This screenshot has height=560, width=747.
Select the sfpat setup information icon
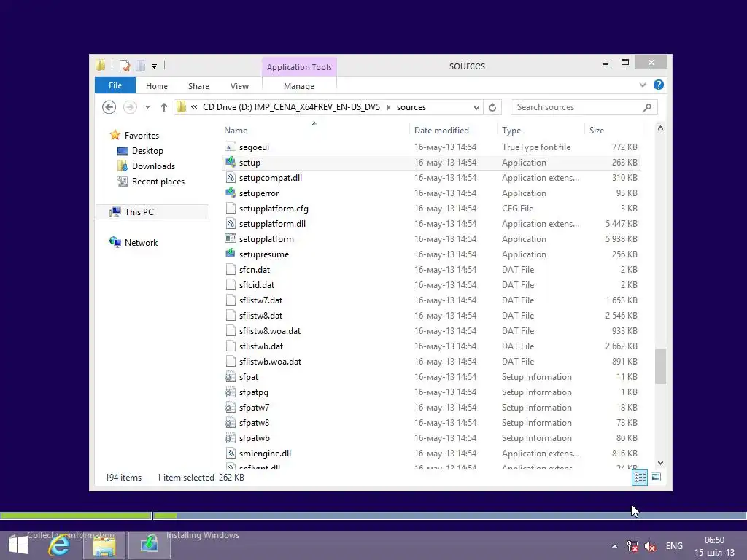click(x=231, y=377)
